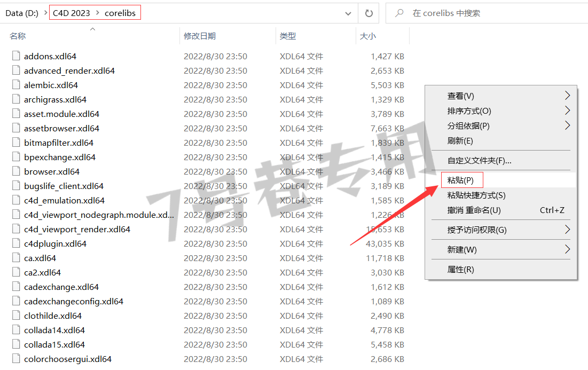Expand the 授予访问权限(G) submenu arrow
The height and width of the screenshot is (370, 588).
point(567,230)
